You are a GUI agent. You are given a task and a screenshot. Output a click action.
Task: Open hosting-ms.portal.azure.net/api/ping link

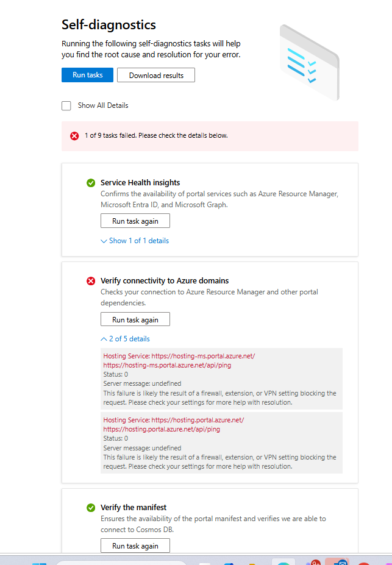(167, 365)
